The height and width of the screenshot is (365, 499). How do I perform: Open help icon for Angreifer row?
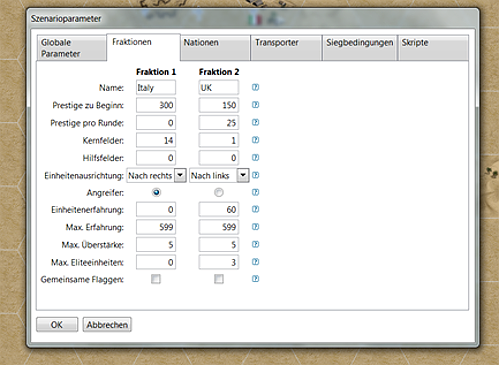click(x=255, y=192)
